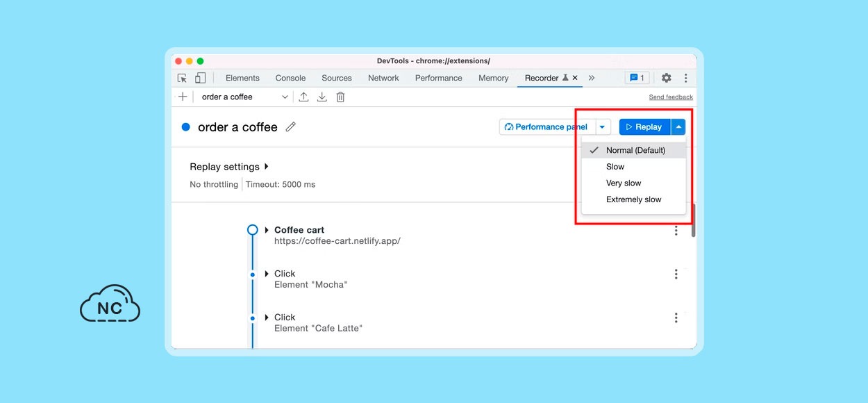Click the Mocha step timeline dot
Image resolution: width=868 pixels, height=403 pixels.
click(x=253, y=274)
